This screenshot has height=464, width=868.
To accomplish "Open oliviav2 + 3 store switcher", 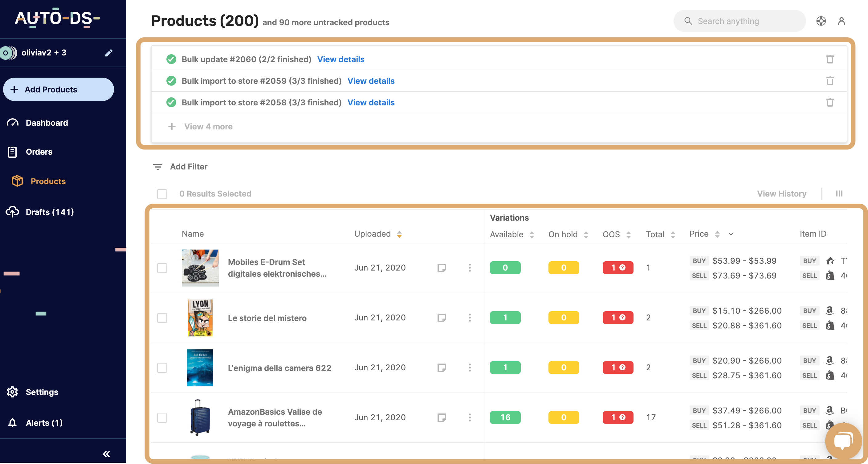I will click(44, 53).
